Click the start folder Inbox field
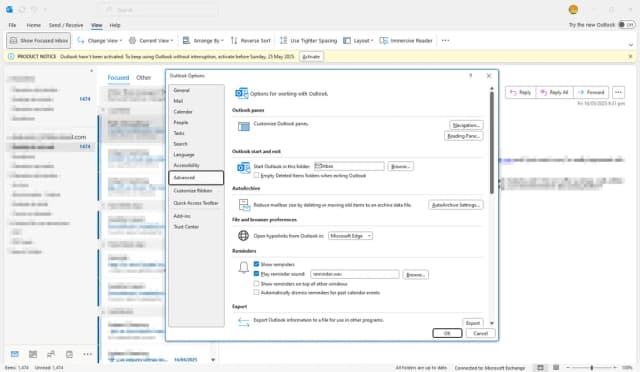 [x=349, y=166]
